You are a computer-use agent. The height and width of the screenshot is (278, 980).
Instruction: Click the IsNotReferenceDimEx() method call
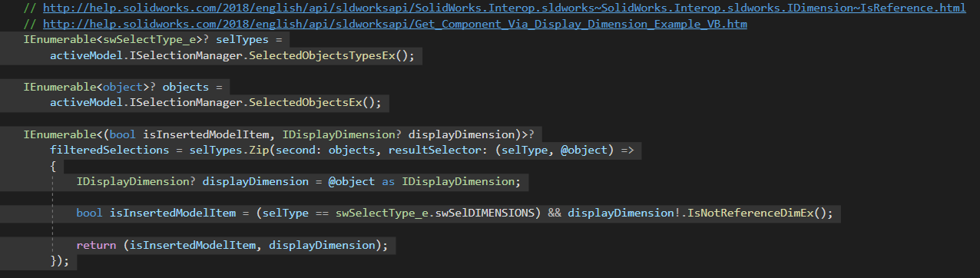coord(757,213)
